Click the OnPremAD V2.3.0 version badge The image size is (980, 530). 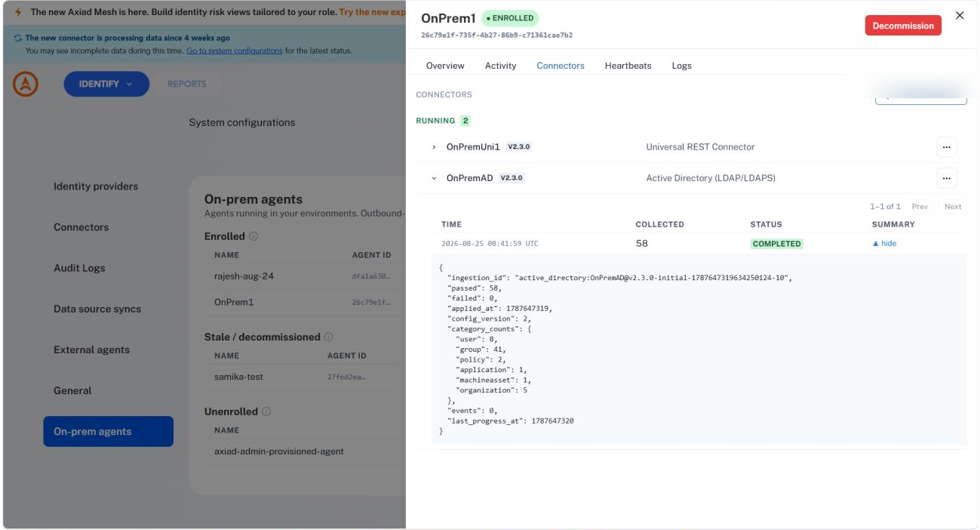[512, 178]
